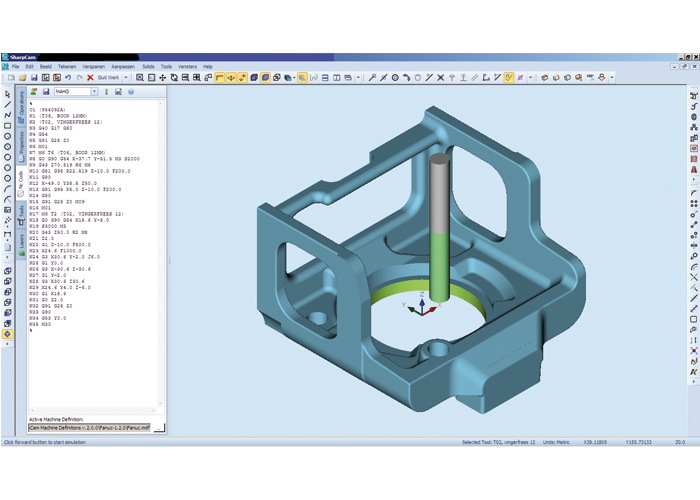Viewport: 700px width, 500px height.
Task: Open the Verspanen menu
Action: pos(93,67)
